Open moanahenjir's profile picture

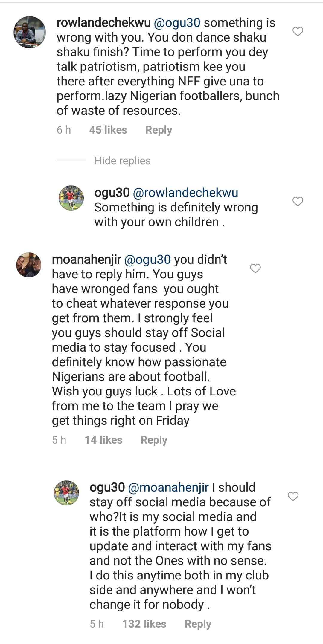coord(29,265)
